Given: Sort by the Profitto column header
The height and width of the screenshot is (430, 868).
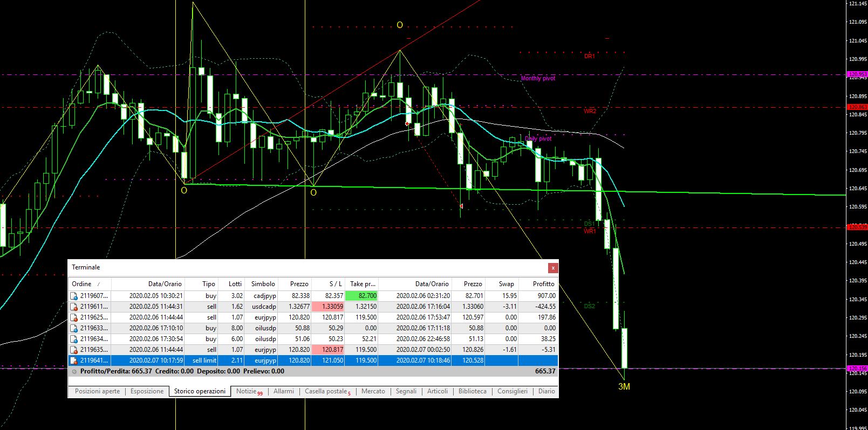Looking at the screenshot, I should pos(538,284).
